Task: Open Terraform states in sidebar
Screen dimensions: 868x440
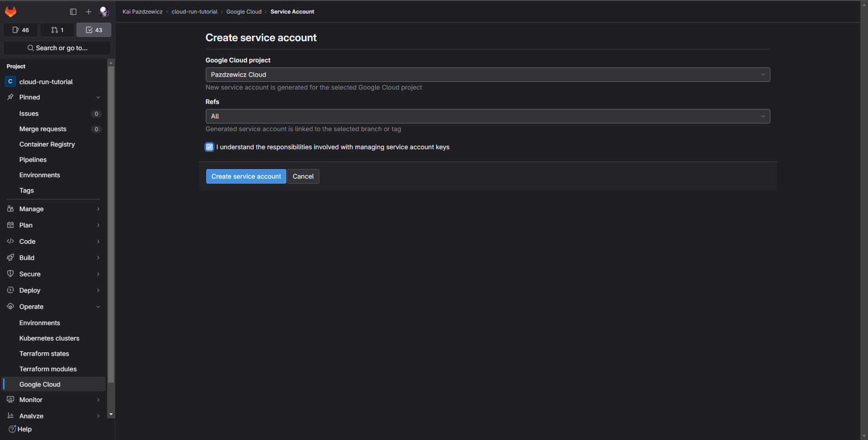Action: click(x=44, y=354)
